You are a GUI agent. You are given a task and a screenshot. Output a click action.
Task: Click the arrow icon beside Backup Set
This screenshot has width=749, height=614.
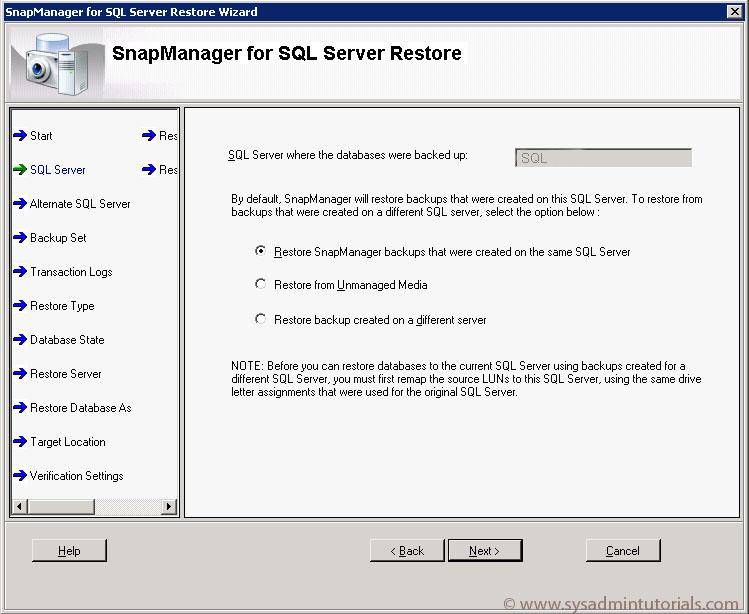[x=20, y=237]
